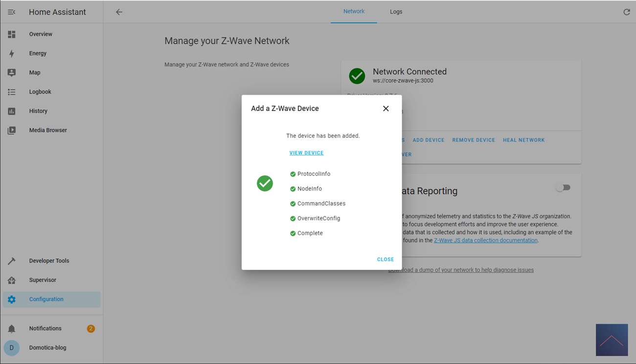Viewport: 636px width, 364px height.
Task: Click the REMOVE DEVICE button
Action: pos(474,140)
